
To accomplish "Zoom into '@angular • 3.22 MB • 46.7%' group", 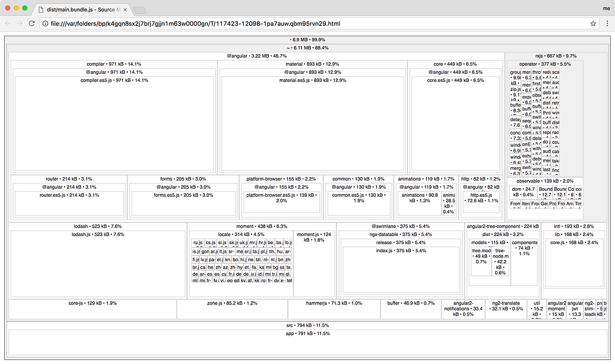I will 256,56.
